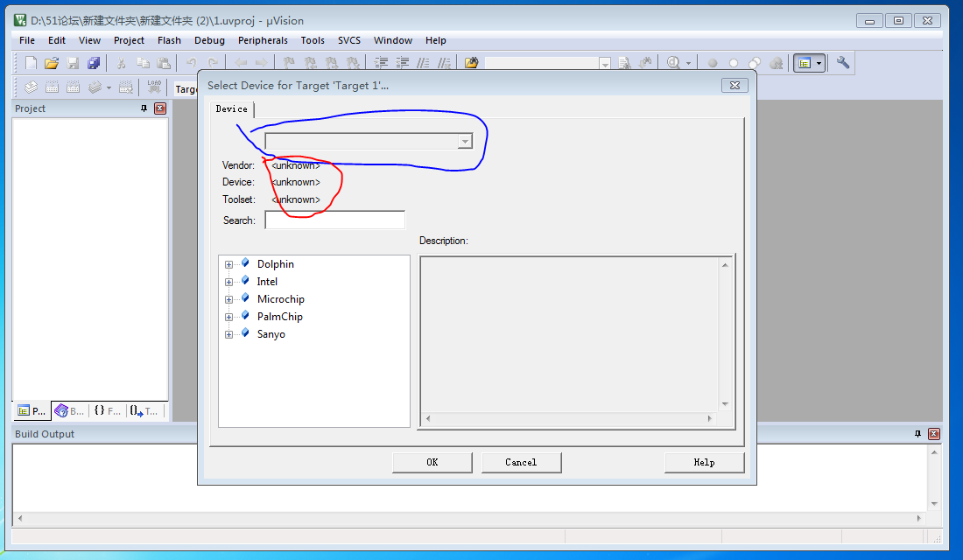963x560 pixels.
Task: Click the Paste clipboard icon
Action: click(x=164, y=63)
